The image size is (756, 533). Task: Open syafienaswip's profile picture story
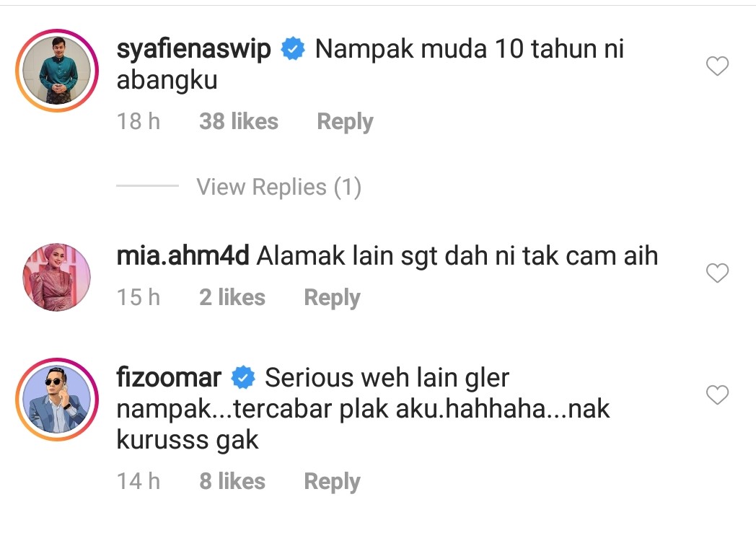[57, 71]
